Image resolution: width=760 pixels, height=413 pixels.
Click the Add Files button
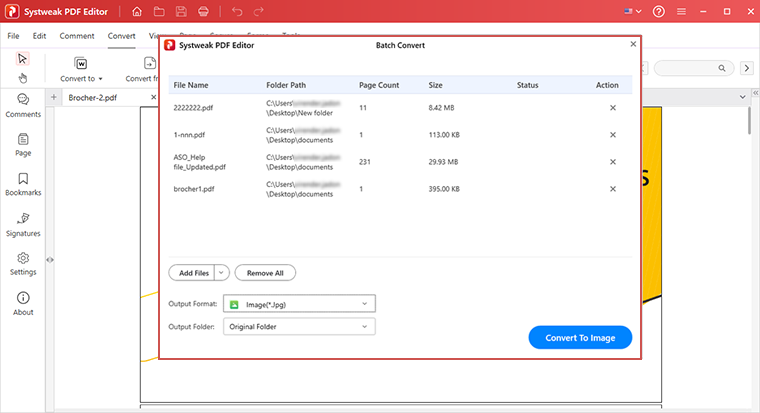tap(192, 273)
